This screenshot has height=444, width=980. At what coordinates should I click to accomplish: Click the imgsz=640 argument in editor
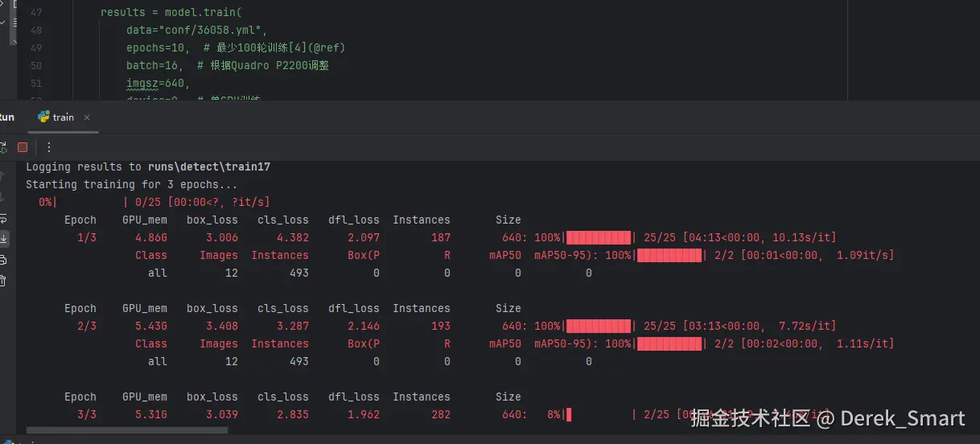159,83
